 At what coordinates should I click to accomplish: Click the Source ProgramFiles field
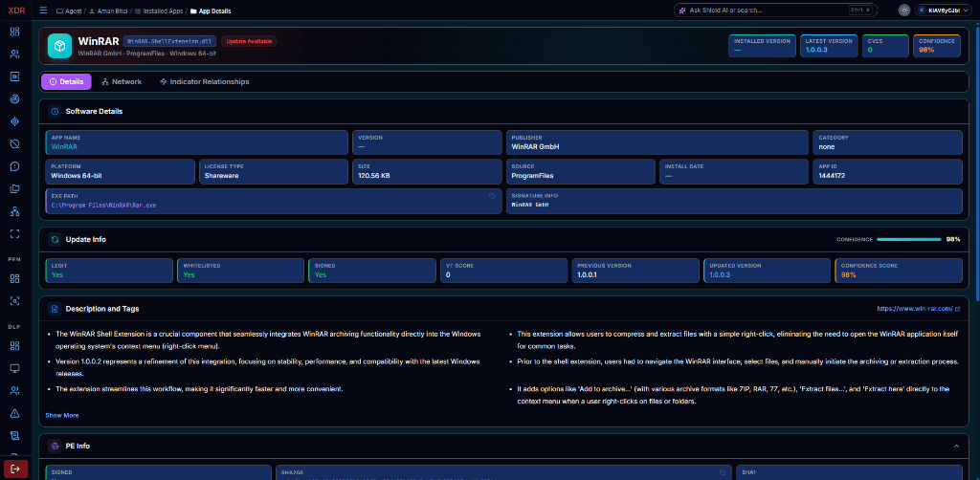[x=580, y=172]
